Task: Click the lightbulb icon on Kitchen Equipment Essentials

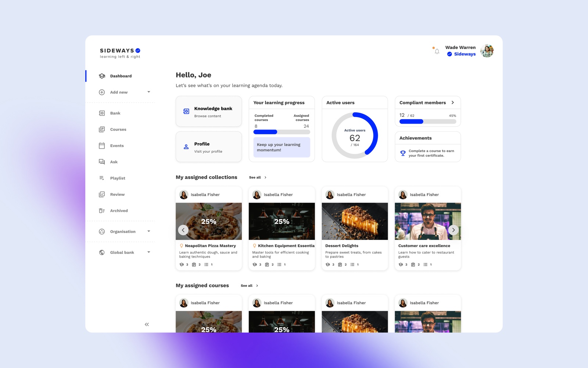Action: [x=254, y=246]
